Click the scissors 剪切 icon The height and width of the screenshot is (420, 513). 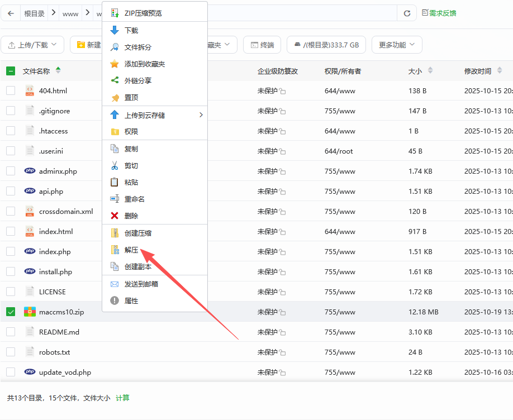tap(115, 165)
